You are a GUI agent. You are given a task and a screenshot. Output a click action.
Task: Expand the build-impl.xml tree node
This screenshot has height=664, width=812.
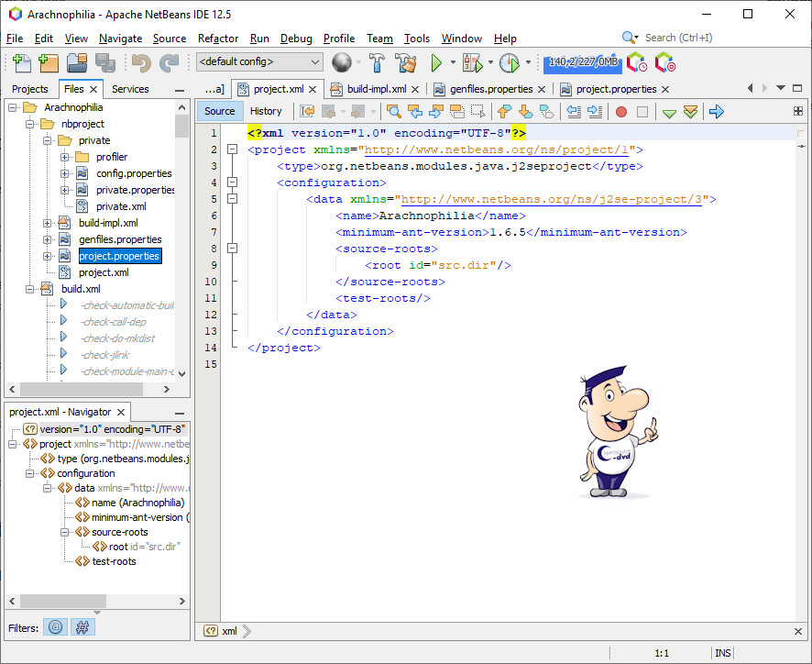(x=48, y=223)
